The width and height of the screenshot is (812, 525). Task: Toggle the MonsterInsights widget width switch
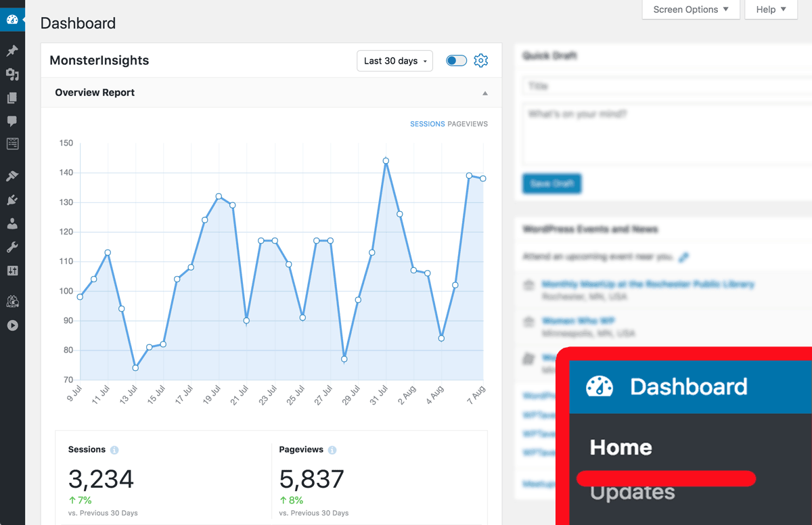(x=457, y=61)
